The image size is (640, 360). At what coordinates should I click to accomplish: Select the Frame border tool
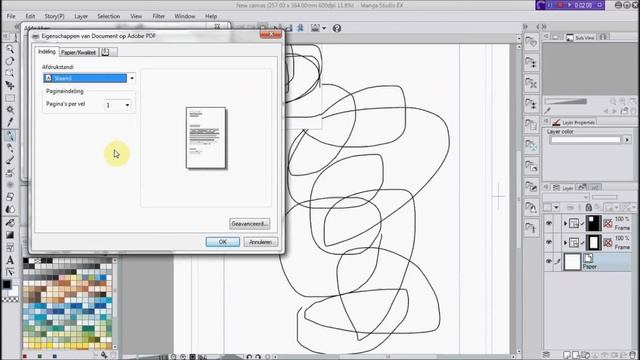tap(10, 247)
